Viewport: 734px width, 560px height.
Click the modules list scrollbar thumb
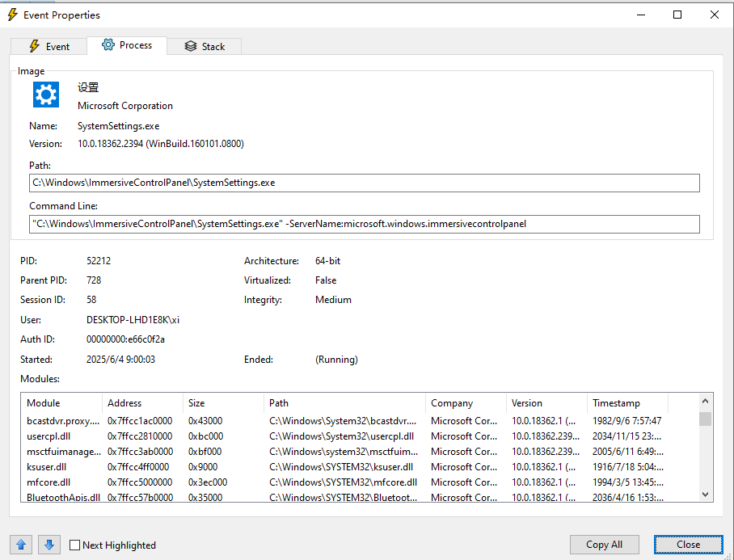point(704,420)
